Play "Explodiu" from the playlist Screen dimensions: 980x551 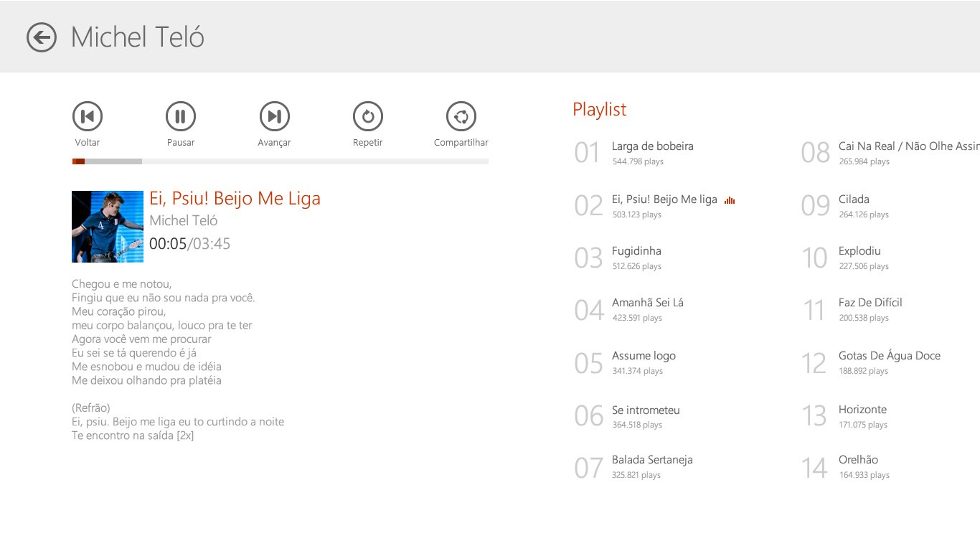859,251
